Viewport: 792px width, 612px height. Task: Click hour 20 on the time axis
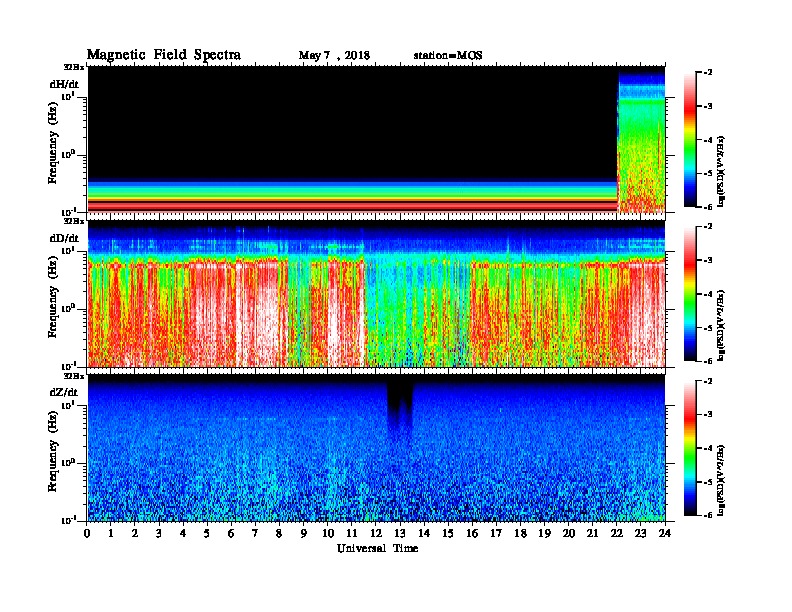[x=569, y=533]
